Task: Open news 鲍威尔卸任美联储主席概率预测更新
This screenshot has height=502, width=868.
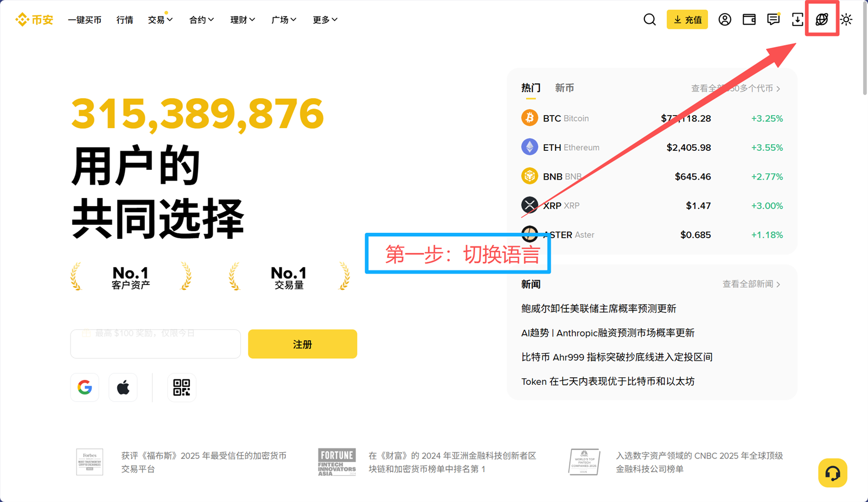Action: point(599,308)
